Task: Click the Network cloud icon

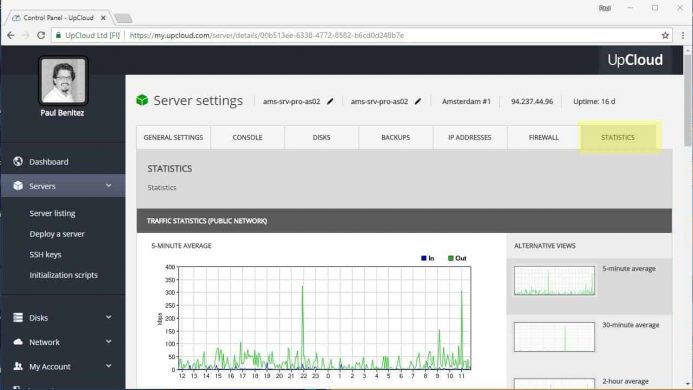Action: point(18,342)
